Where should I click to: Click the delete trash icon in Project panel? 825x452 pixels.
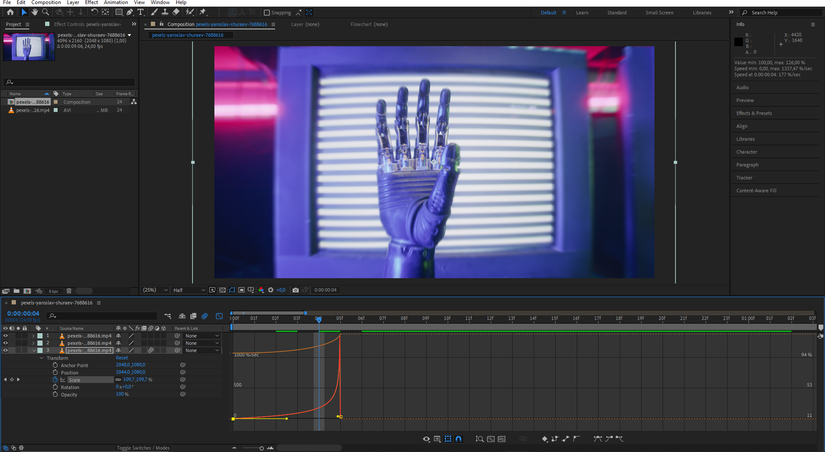69,291
